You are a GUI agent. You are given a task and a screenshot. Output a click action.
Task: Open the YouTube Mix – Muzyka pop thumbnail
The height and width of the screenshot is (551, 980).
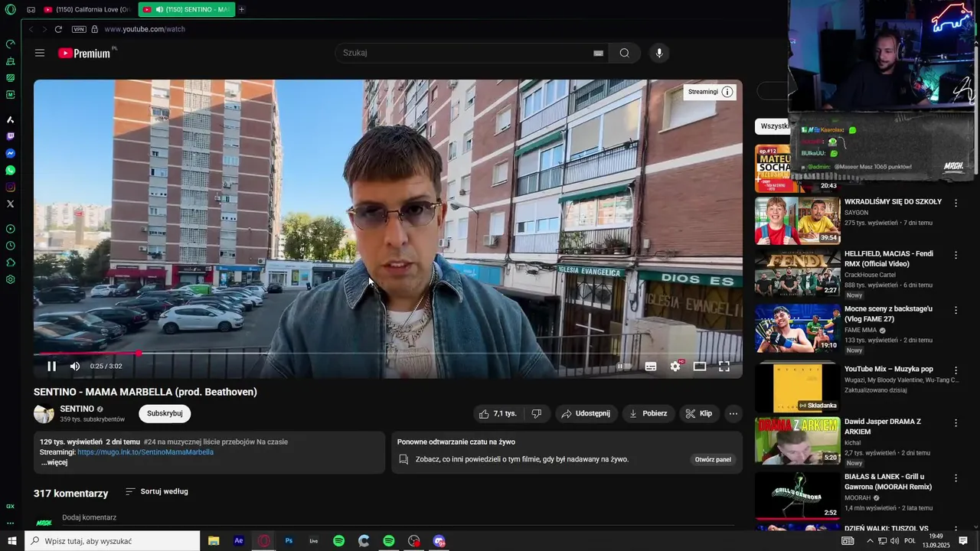[x=797, y=388]
